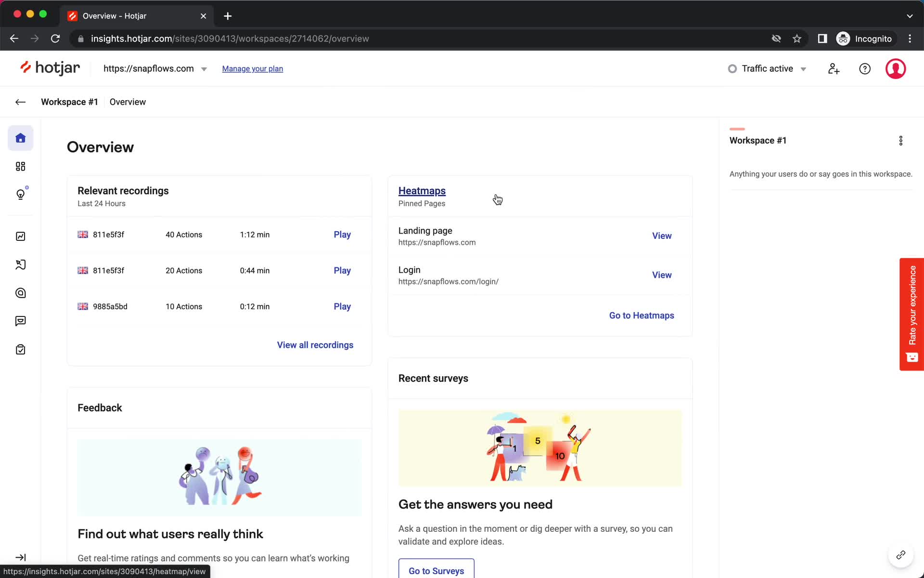Open the Dashboards grid sidebar icon
This screenshot has width=924, height=578.
tap(20, 166)
